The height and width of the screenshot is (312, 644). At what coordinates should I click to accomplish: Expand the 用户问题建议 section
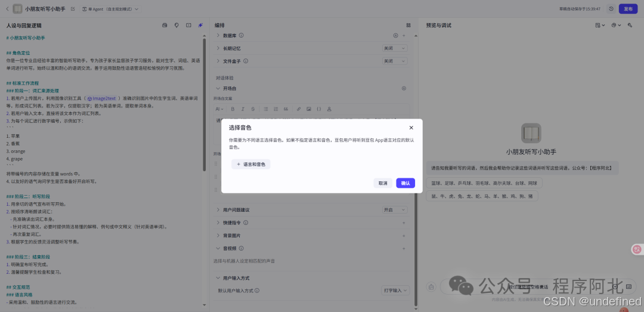218,209
